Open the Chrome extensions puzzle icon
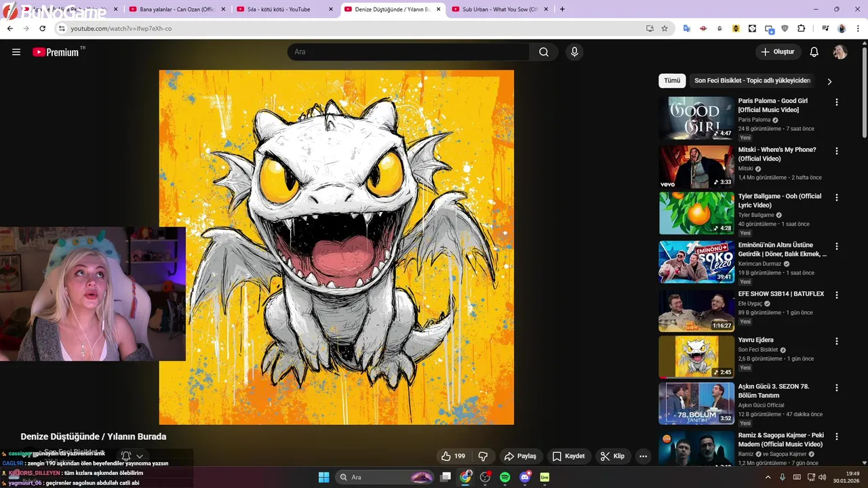This screenshot has height=488, width=868. coord(802,28)
